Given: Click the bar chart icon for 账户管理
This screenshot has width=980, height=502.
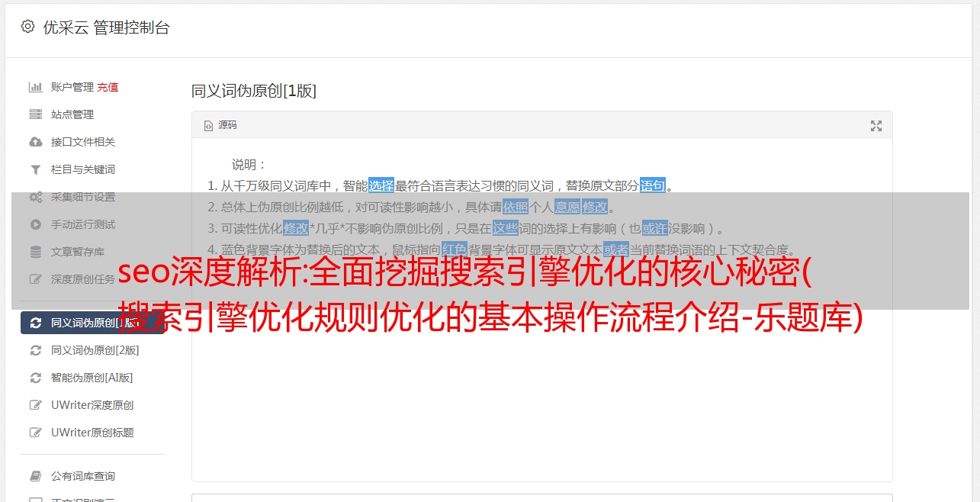Looking at the screenshot, I should click(x=35, y=87).
